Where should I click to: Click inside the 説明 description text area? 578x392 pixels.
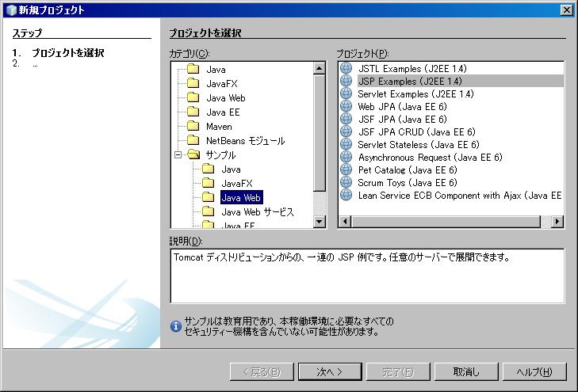click(367, 276)
